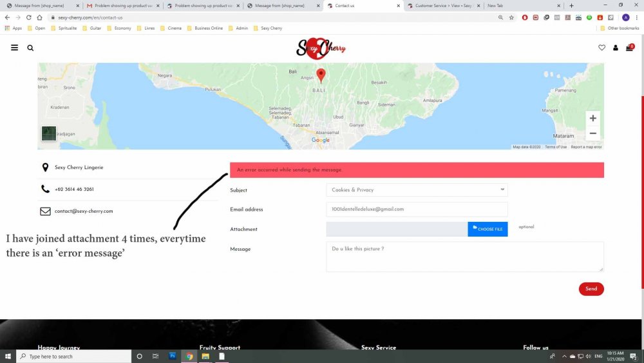Zoom in the map with plus

click(592, 119)
